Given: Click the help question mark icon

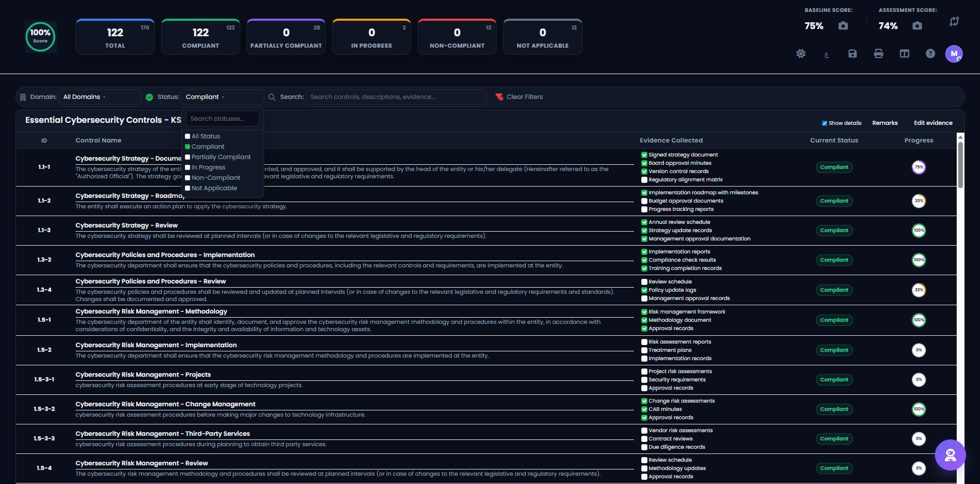Looking at the screenshot, I should (930, 53).
